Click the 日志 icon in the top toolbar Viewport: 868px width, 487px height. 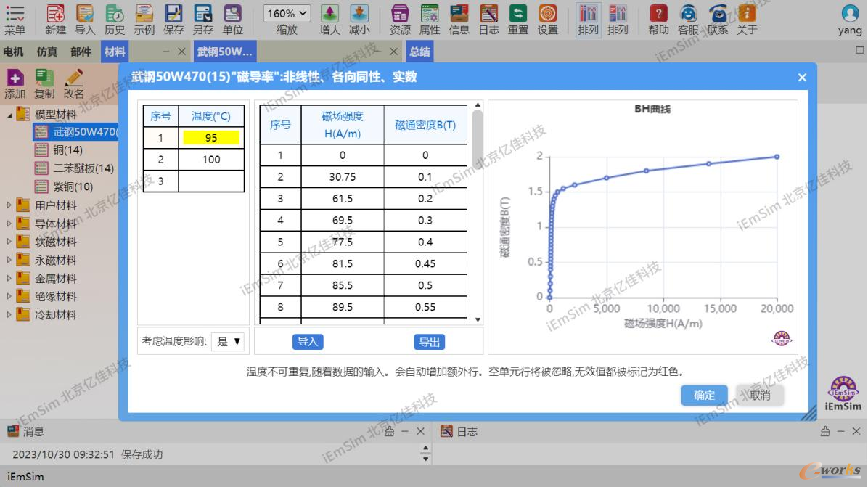pos(489,20)
